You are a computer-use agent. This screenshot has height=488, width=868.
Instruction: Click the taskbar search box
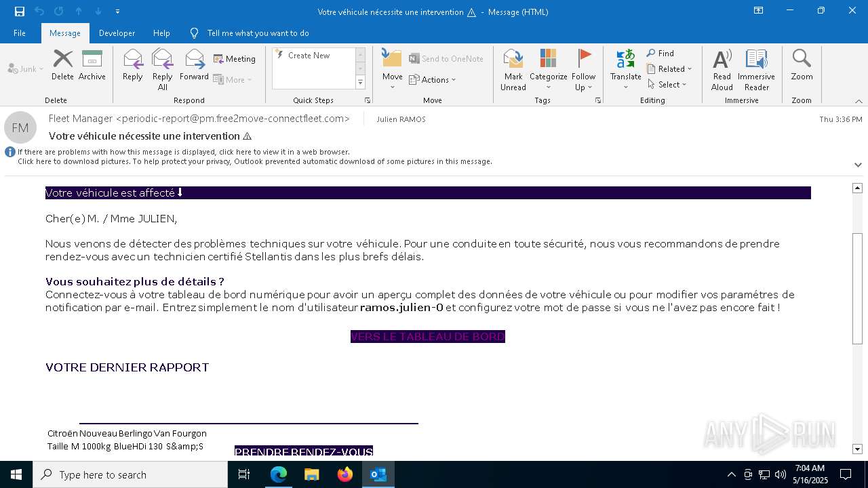click(130, 474)
